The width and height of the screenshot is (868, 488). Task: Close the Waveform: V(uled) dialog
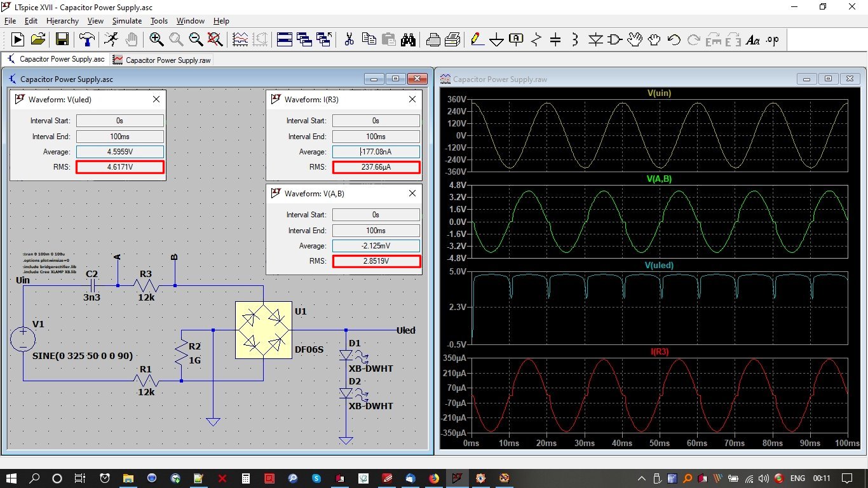(156, 99)
